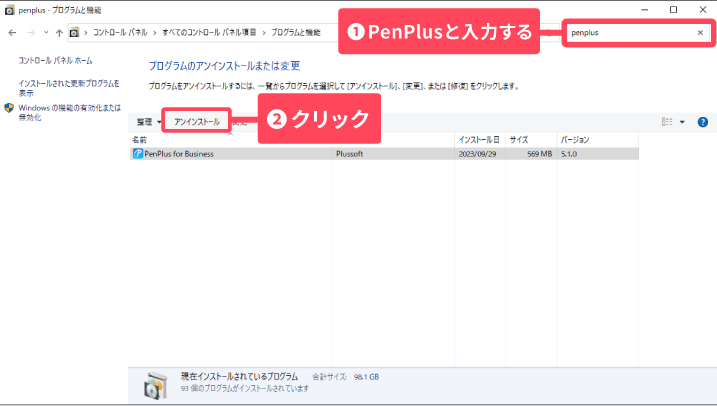Open インストールされた更新プログラムを表示 link
This screenshot has width=717, height=406.
(x=69, y=88)
